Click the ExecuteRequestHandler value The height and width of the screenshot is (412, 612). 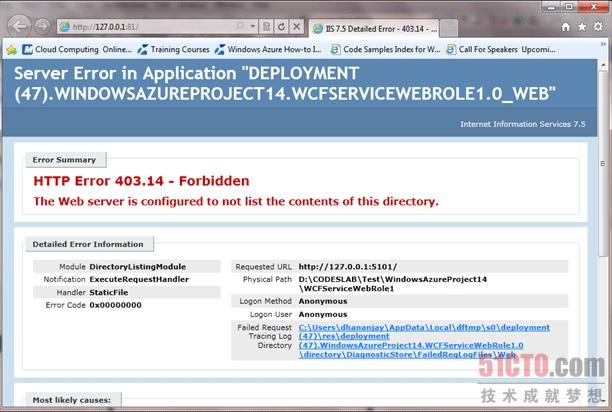139,279
